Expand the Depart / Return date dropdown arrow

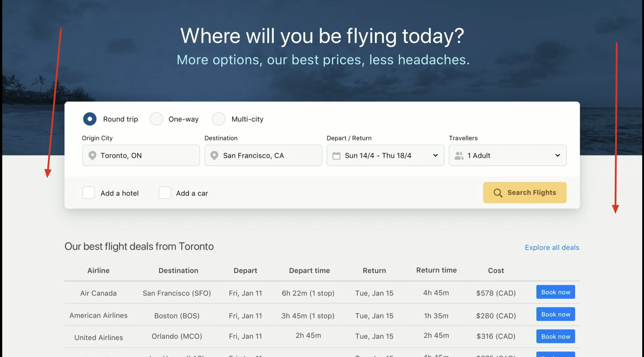pyautogui.click(x=435, y=155)
